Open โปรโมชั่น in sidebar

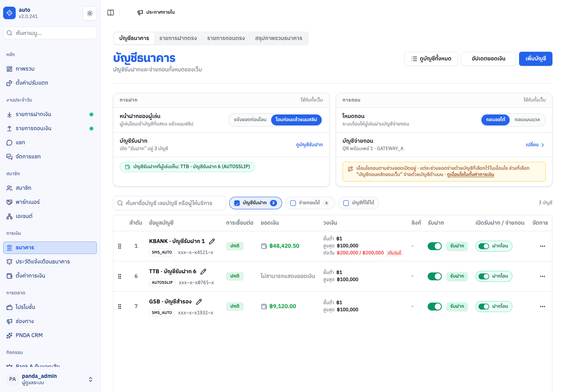click(x=50, y=307)
